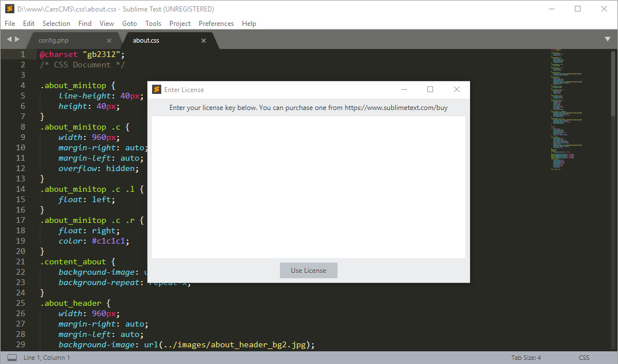Close the config.php tab
The width and height of the screenshot is (618, 364).
[109, 40]
